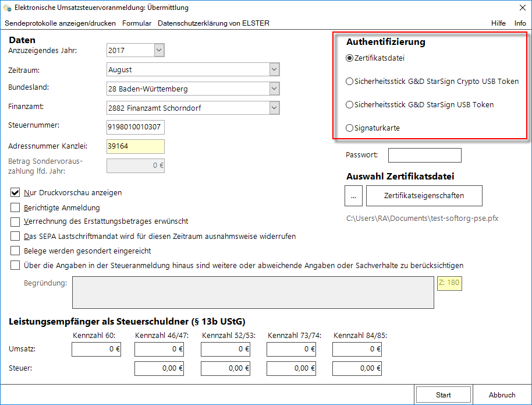
Task: Open Zertifikatseigenschaften dialog
Action: [424, 196]
